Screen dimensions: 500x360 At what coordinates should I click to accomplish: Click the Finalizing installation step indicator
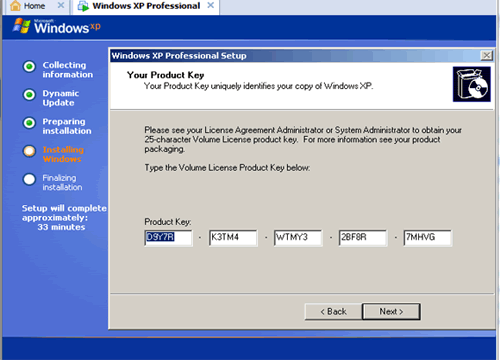[29, 179]
